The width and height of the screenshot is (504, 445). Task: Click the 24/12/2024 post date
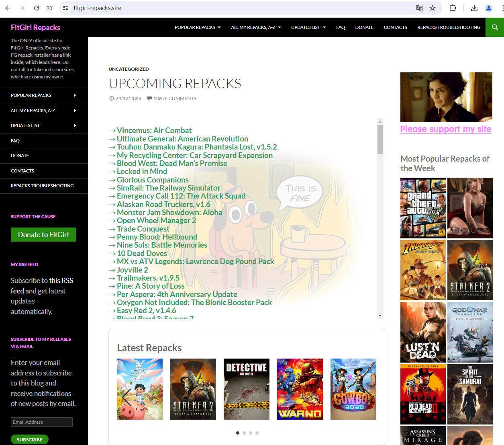[128, 98]
